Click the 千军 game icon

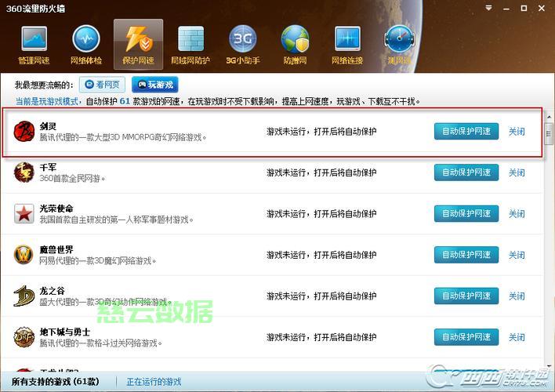24,172
